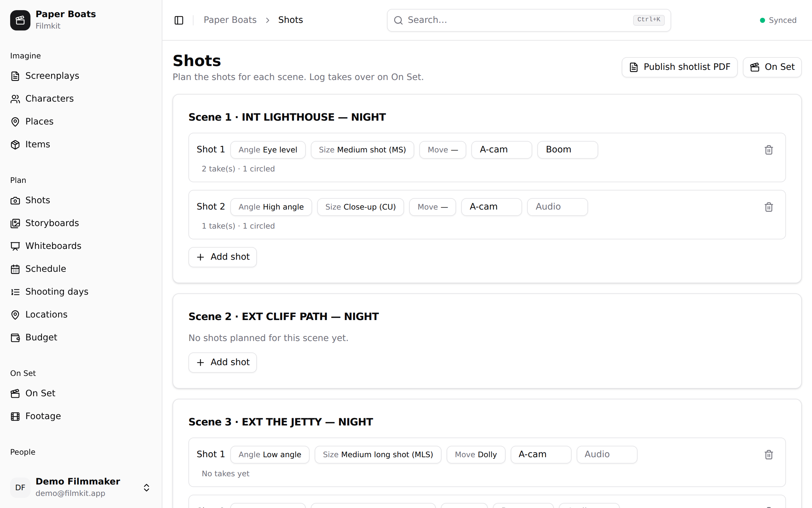Viewport: 812px width, 508px height.
Task: Edit Boom audio field of Scene 1 Shot 1
Action: [x=567, y=150]
